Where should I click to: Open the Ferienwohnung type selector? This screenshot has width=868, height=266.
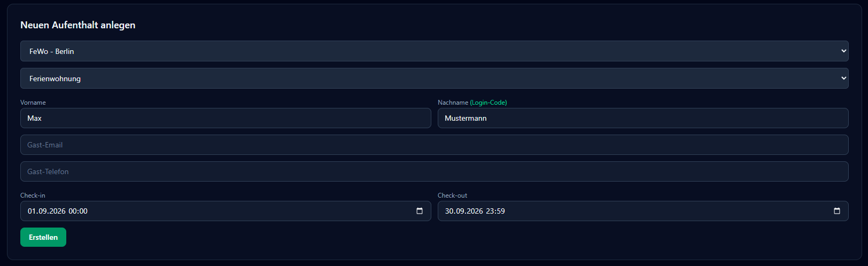[434, 78]
